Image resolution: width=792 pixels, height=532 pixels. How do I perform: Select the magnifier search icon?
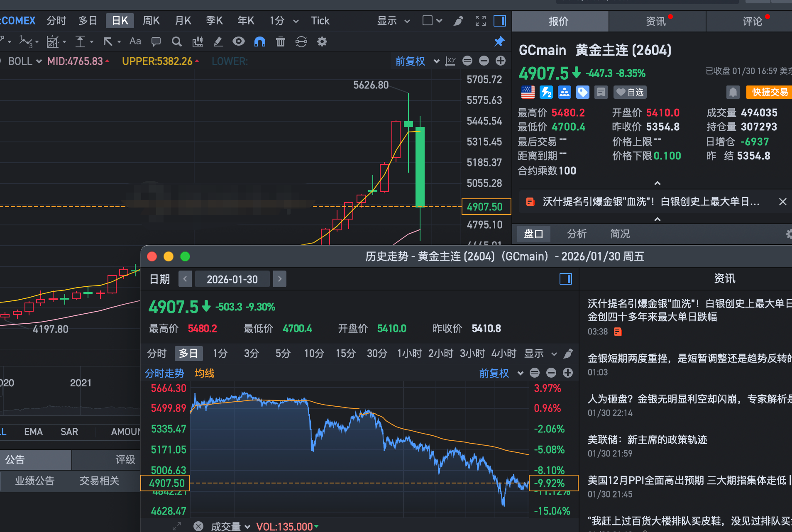click(x=177, y=41)
